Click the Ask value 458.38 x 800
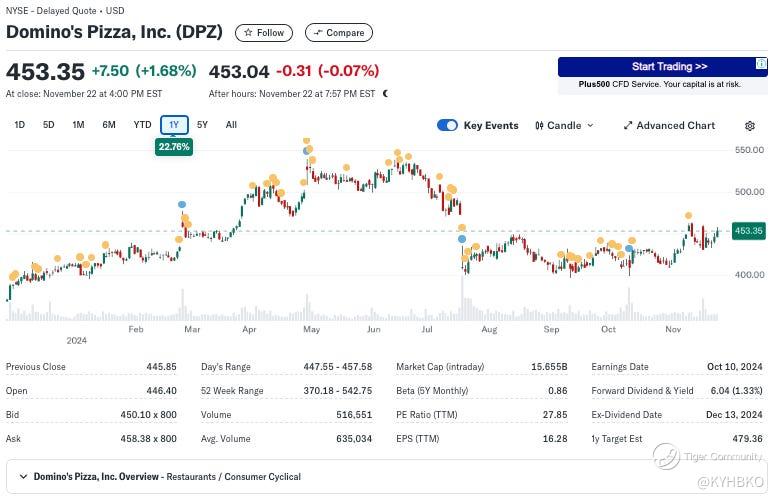The image size is (778, 500). point(148,438)
